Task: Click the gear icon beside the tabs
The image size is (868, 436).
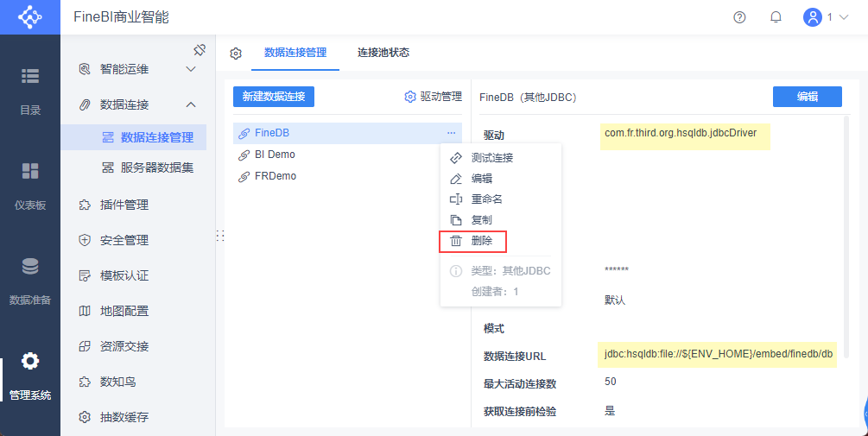Action: [236, 54]
